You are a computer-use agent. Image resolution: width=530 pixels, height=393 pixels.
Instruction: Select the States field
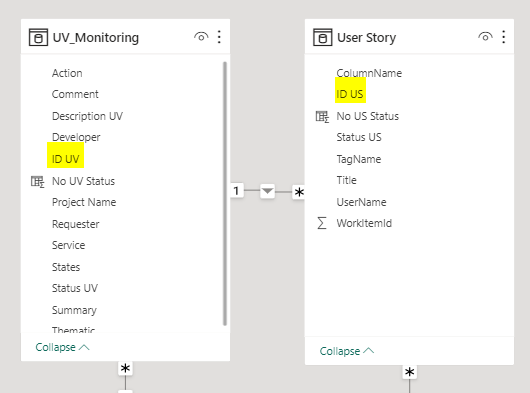66,267
